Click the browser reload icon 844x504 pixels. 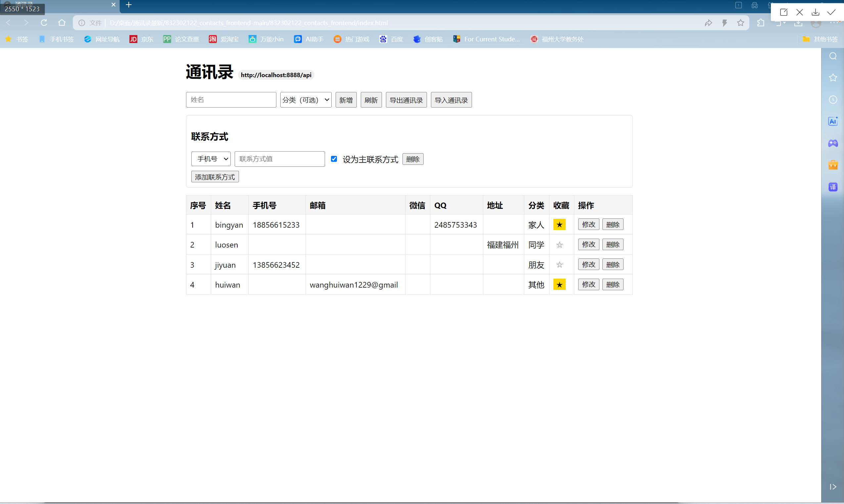[x=44, y=23]
